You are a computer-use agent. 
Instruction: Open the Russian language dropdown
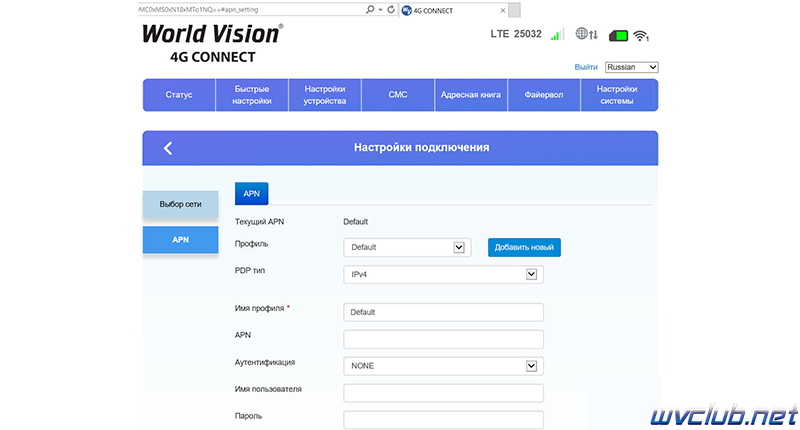(x=632, y=67)
